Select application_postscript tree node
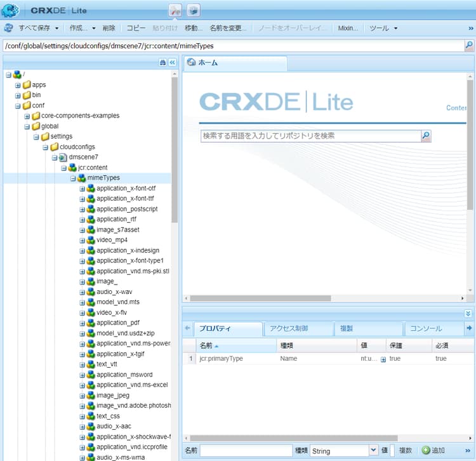Screen dimensions: 476x461 tap(127, 209)
